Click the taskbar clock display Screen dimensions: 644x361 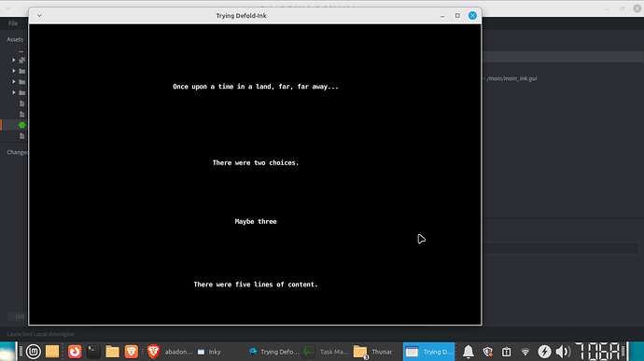(598, 352)
